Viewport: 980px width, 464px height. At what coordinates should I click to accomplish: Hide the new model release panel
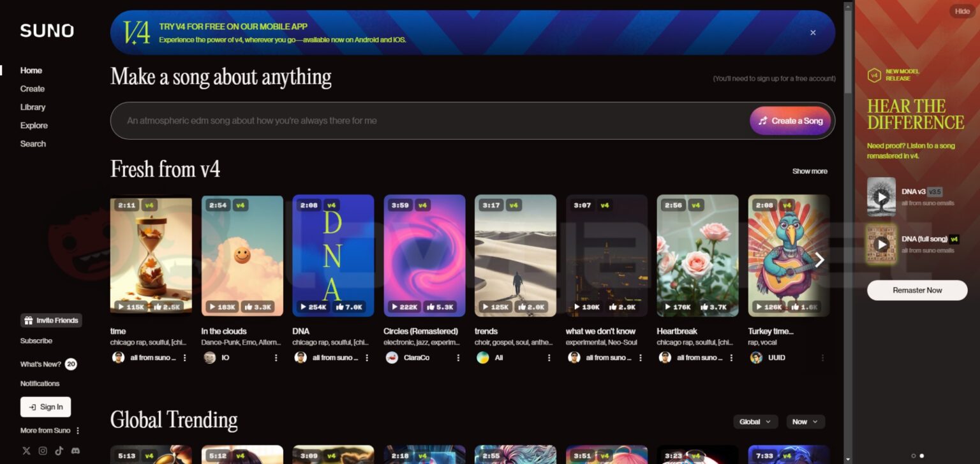point(961,11)
